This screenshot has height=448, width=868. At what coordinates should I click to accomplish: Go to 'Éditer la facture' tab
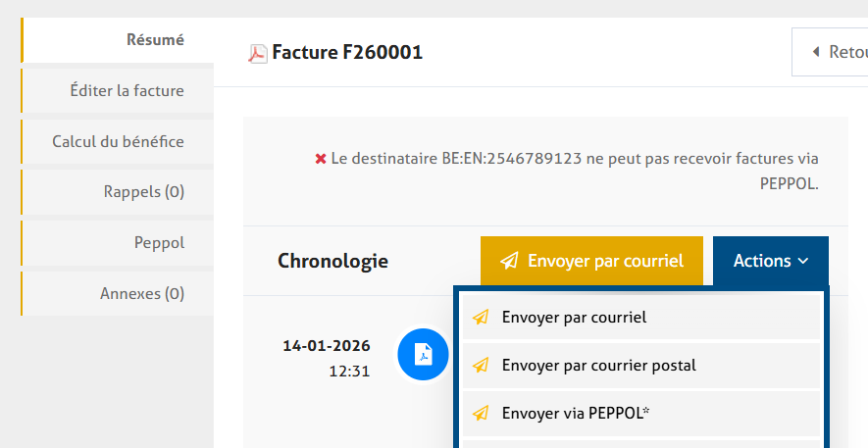127,91
